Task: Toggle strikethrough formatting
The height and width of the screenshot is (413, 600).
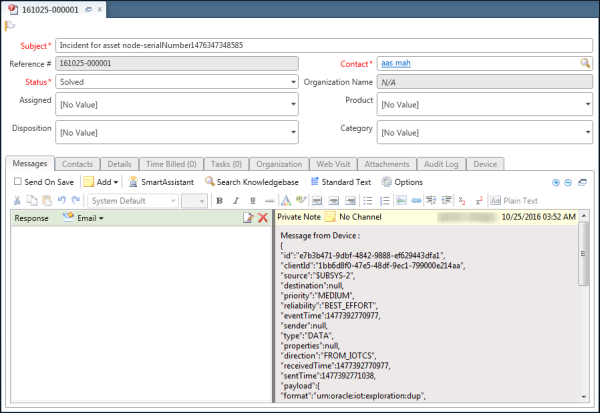Action: [269, 201]
